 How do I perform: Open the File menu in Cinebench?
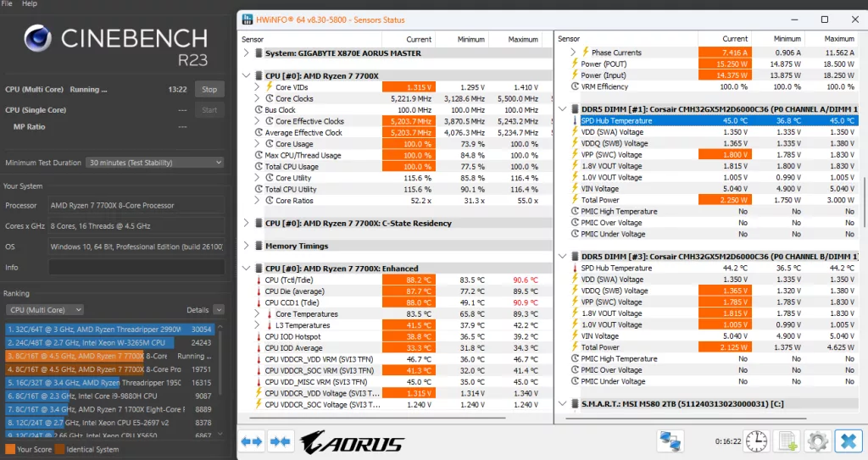(7, 4)
